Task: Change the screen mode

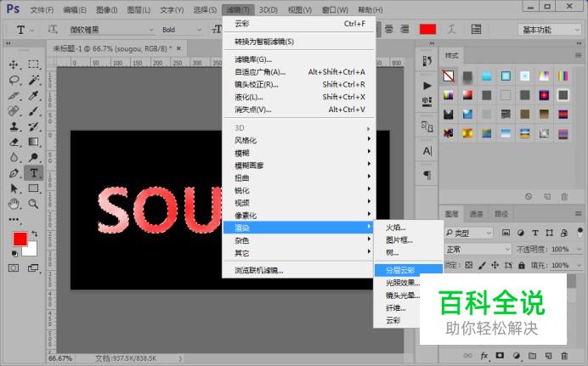Action: [x=33, y=268]
